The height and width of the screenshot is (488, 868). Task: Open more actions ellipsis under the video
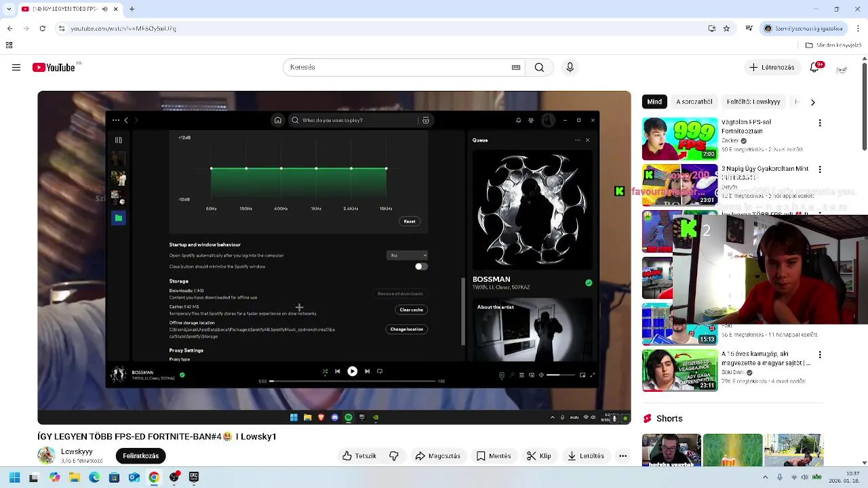tap(623, 456)
